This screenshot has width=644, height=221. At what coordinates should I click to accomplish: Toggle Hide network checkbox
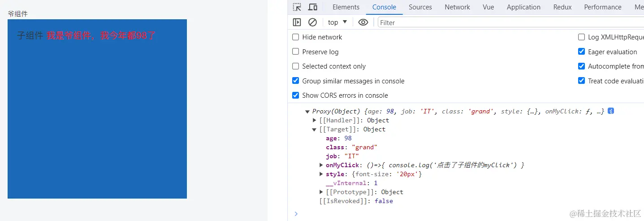click(295, 37)
